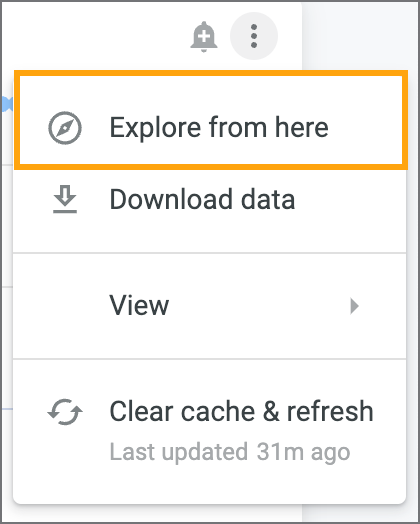Click the word Download in the menu

171,200
